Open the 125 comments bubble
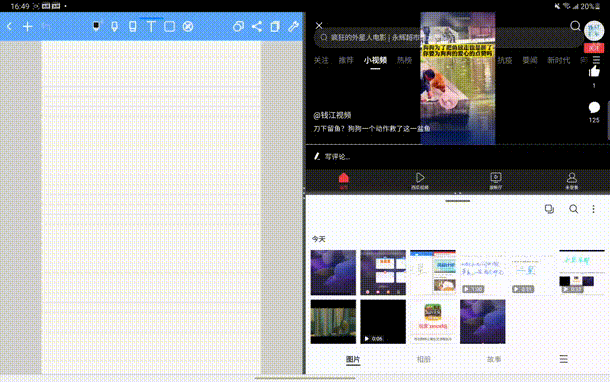The width and height of the screenshot is (610, 382). point(594,108)
